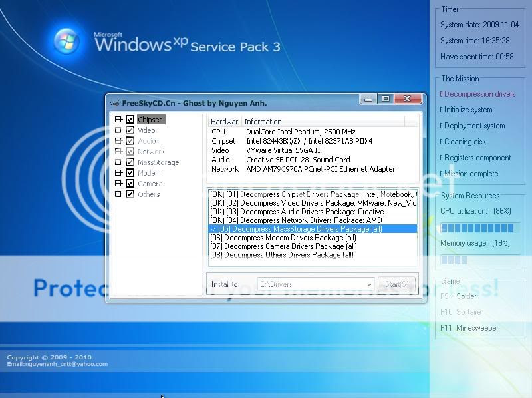This screenshot has width=532, height=398.
Task: Select highlighted line 05 MassStorage Drivers Package
Action: pos(313,229)
